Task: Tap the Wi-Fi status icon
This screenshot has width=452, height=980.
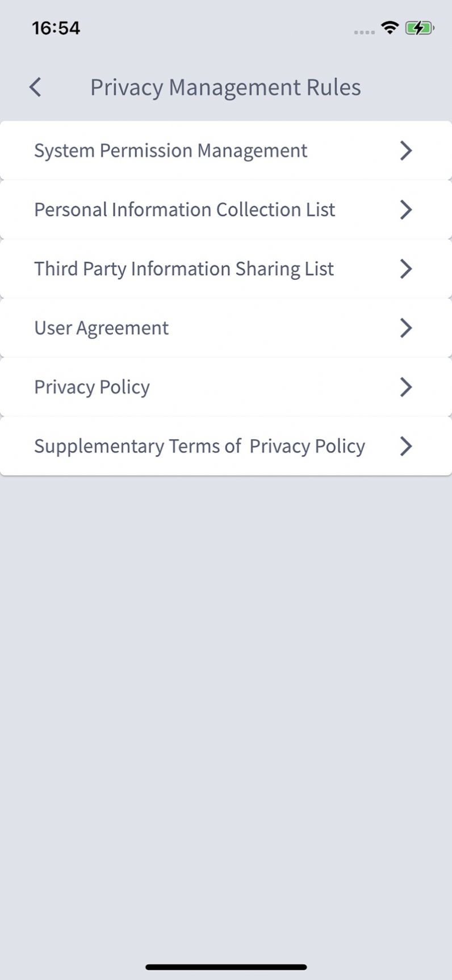Action: pyautogui.click(x=390, y=27)
